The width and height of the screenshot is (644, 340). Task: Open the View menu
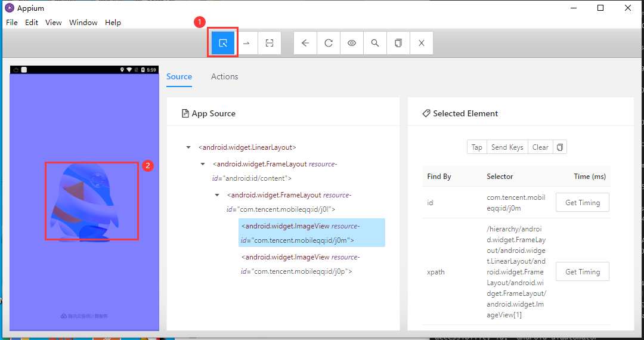(54, 23)
